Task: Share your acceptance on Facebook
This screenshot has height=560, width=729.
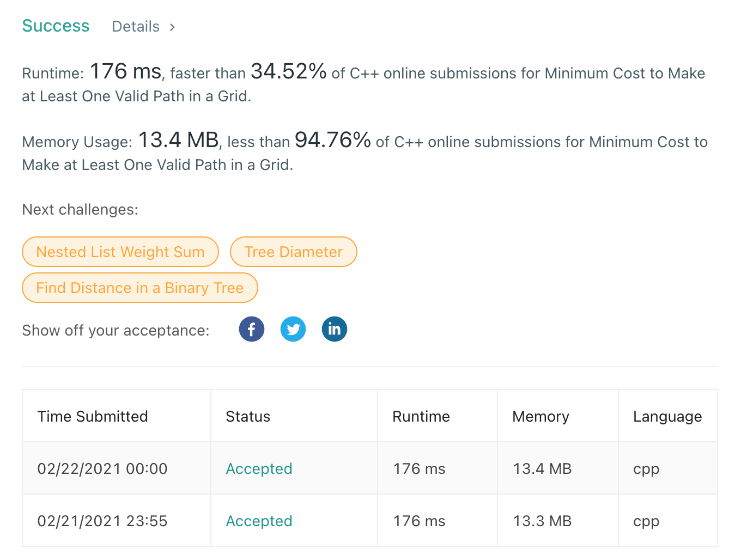Action: [x=251, y=329]
